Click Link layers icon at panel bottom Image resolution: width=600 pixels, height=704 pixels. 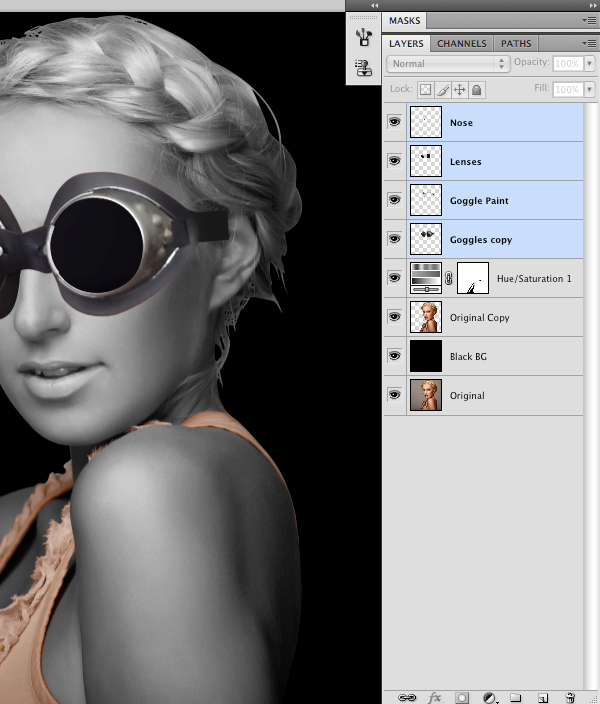(x=407, y=697)
